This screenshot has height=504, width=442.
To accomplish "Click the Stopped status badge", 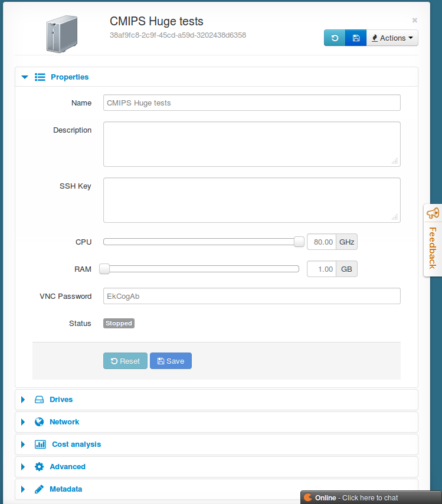I will pos(119,323).
